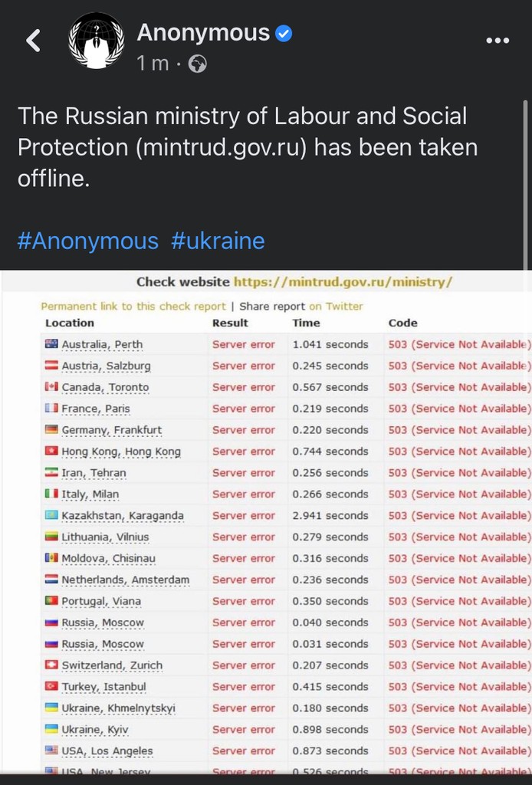Click the on Twitter share link
532x785 pixels.
point(336,307)
